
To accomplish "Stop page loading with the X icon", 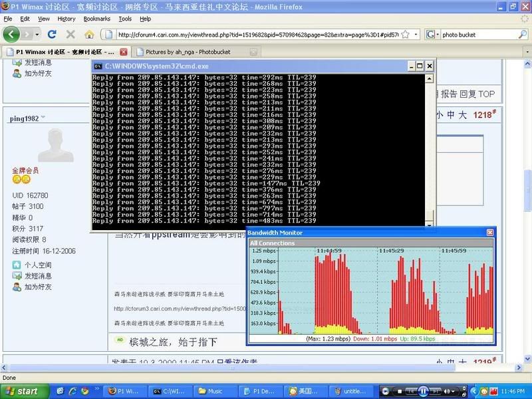I will pyautogui.click(x=72, y=34).
